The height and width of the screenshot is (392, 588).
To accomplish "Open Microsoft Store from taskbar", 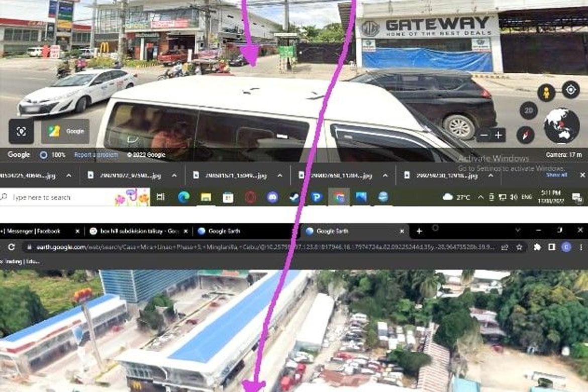I will [228, 197].
